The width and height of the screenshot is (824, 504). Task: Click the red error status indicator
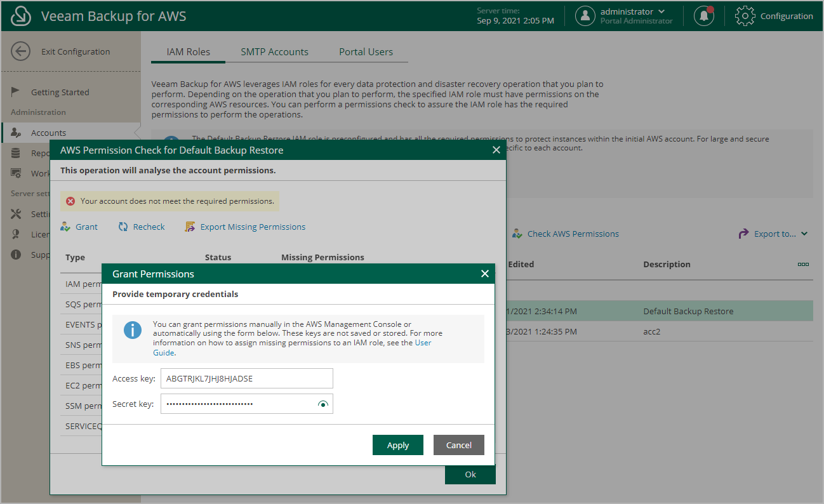pos(69,201)
